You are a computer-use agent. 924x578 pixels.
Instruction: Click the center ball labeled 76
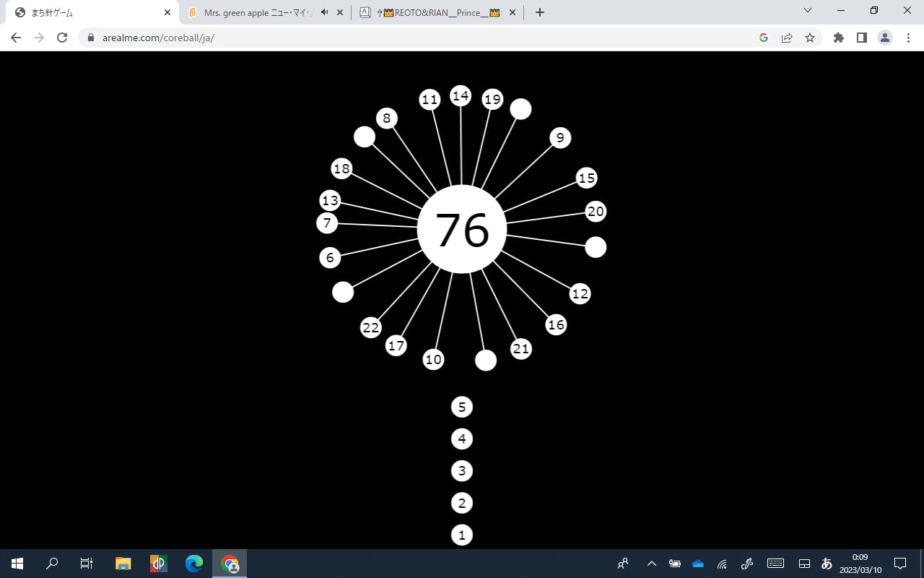(462, 229)
